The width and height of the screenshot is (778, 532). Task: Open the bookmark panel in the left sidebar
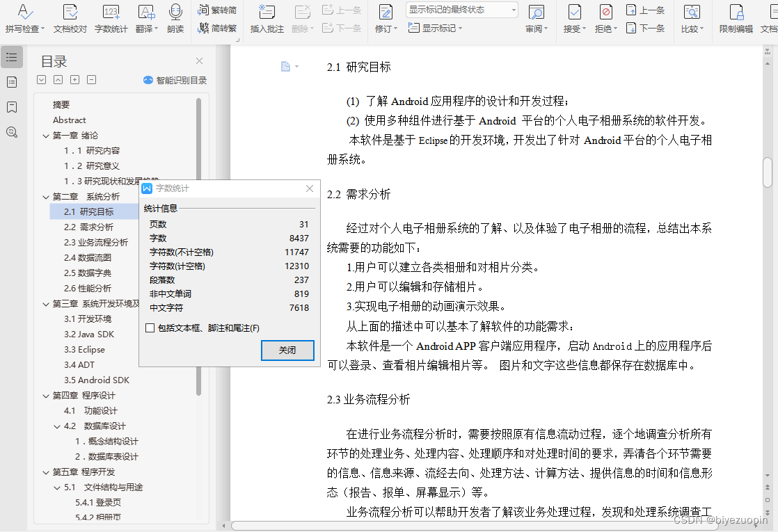click(12, 107)
